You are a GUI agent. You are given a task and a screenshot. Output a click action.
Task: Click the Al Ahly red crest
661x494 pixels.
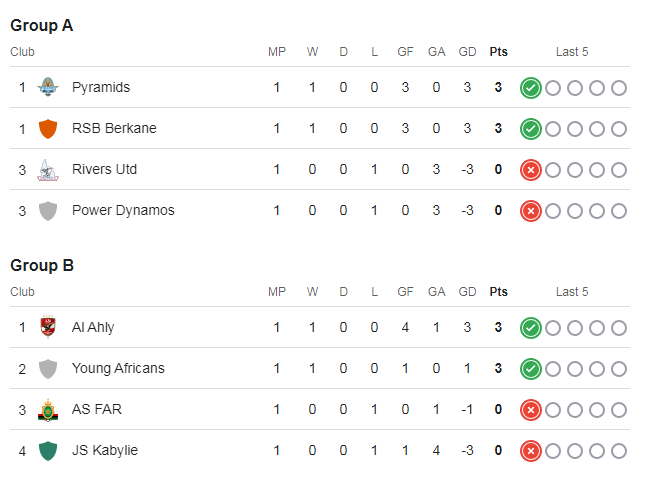47,328
